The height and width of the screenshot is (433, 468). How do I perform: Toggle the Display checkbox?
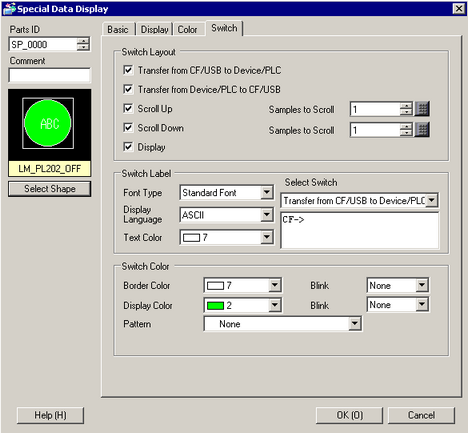coord(128,147)
